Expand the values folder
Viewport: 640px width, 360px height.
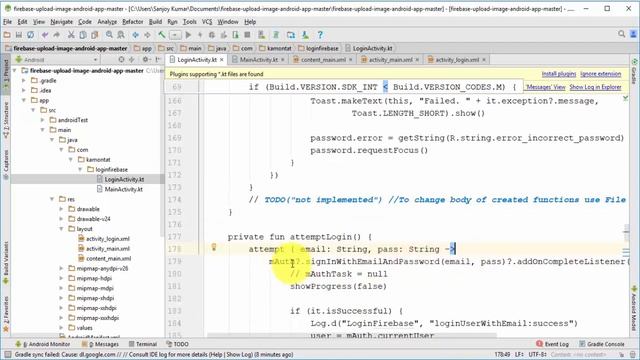[62, 328]
